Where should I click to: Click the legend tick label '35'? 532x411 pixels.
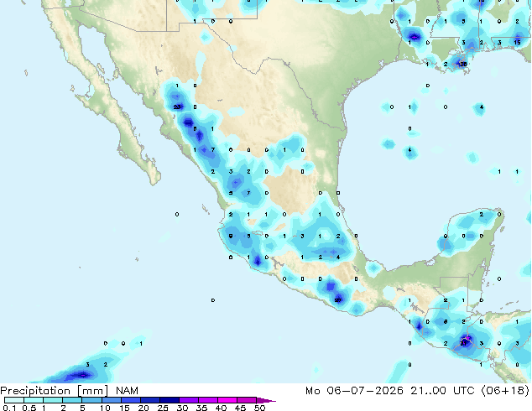[201, 408]
